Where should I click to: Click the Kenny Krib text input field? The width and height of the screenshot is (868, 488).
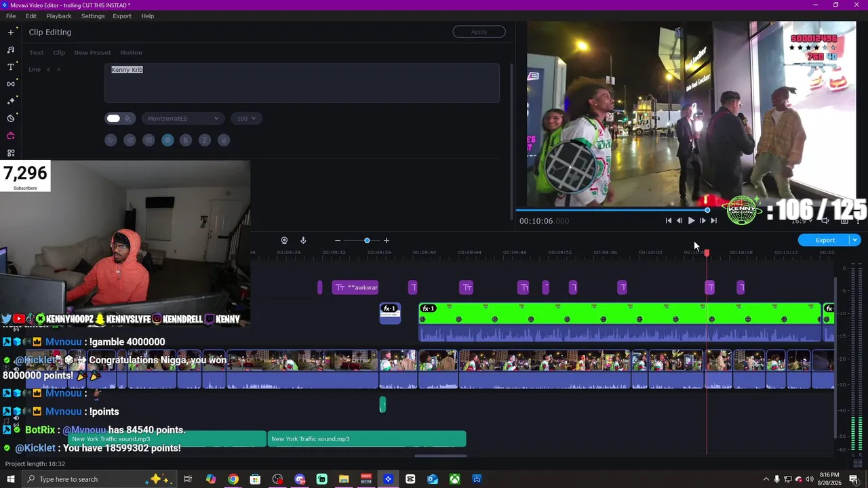[302, 83]
